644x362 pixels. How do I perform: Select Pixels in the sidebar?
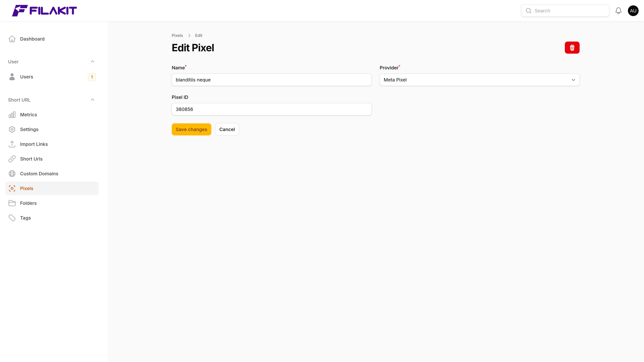point(52,188)
